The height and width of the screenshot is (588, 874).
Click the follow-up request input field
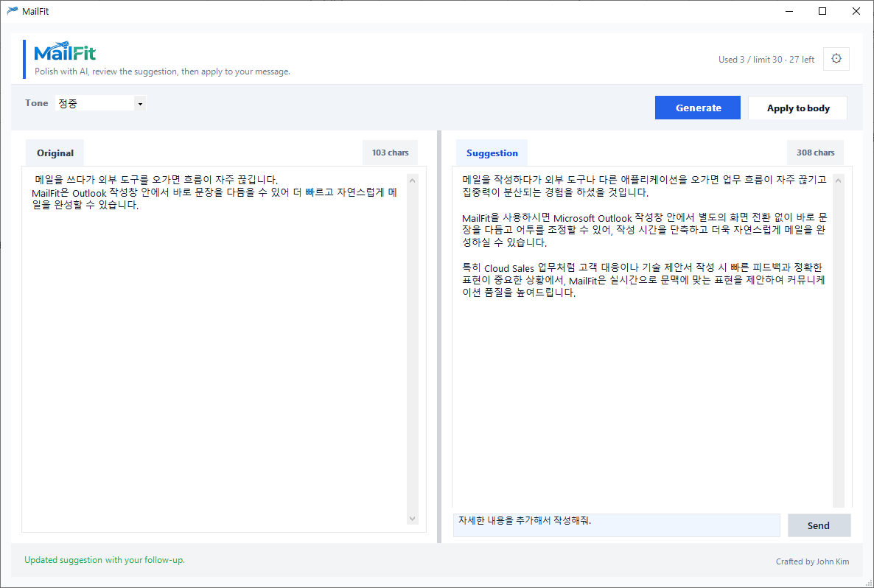[616, 525]
